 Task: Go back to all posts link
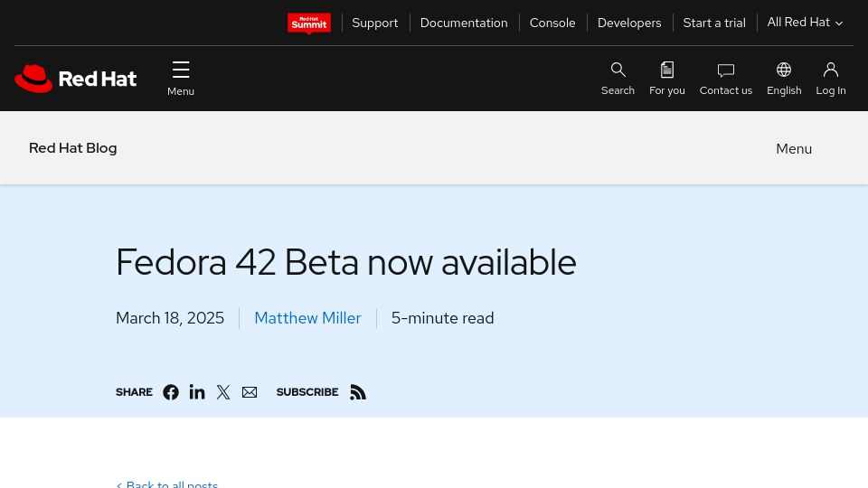pyautogui.click(x=167, y=483)
